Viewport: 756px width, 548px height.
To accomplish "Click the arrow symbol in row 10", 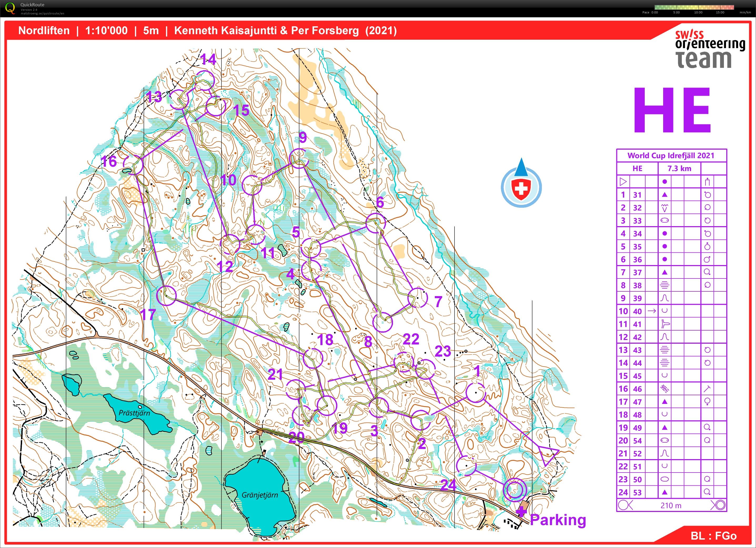I will [x=652, y=311].
